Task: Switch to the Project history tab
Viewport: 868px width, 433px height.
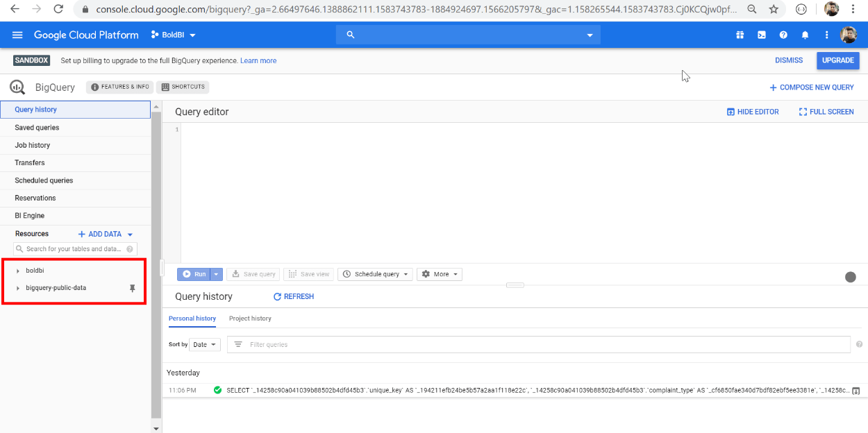Action: click(x=250, y=319)
